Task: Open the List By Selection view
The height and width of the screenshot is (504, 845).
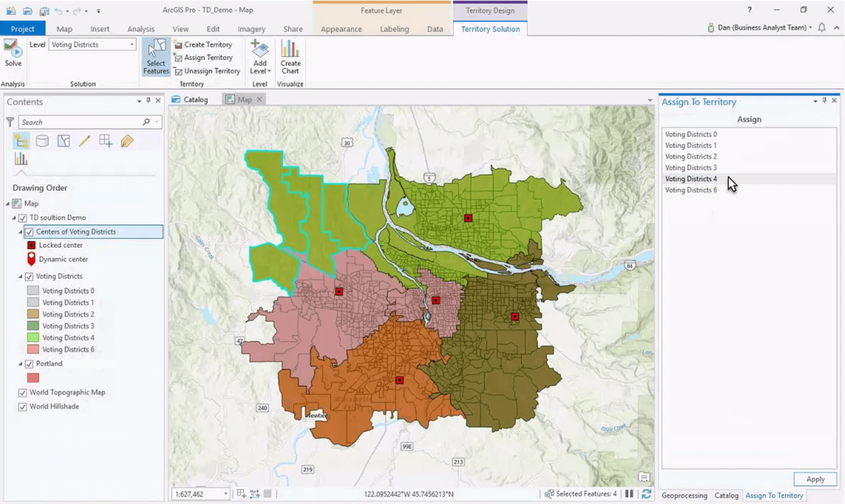Action: point(64,141)
